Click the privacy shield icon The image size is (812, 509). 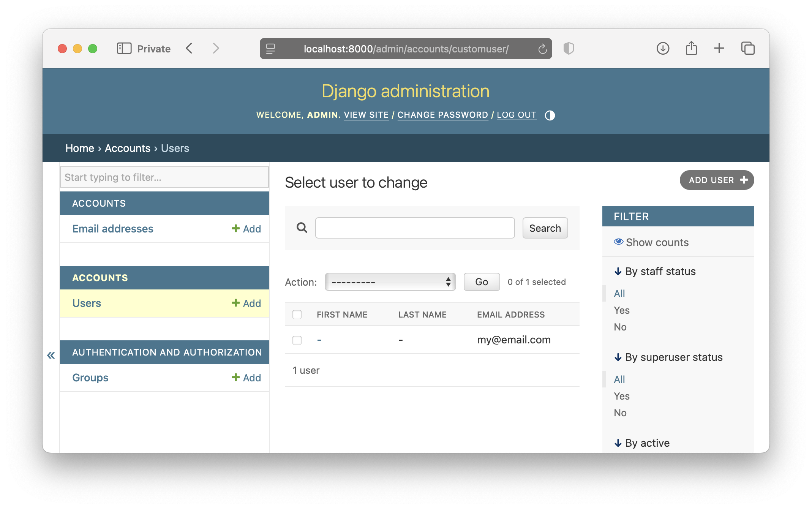(x=569, y=49)
